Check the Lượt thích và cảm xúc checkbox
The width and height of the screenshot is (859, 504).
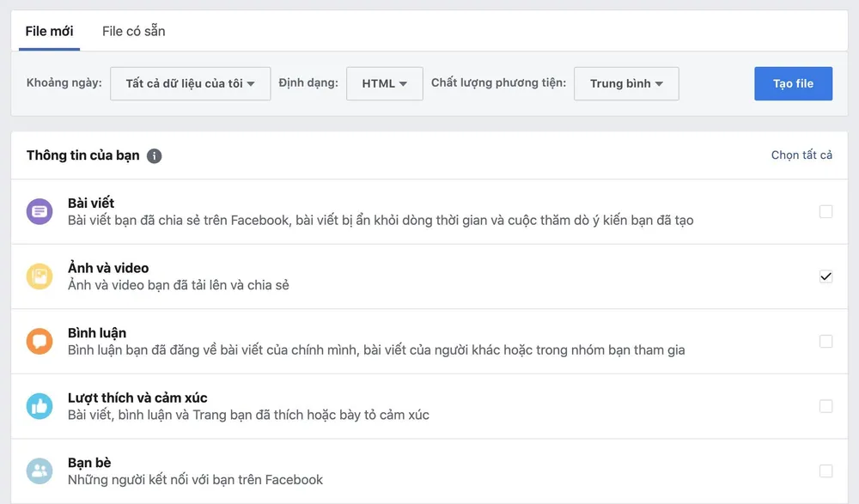[x=826, y=405]
